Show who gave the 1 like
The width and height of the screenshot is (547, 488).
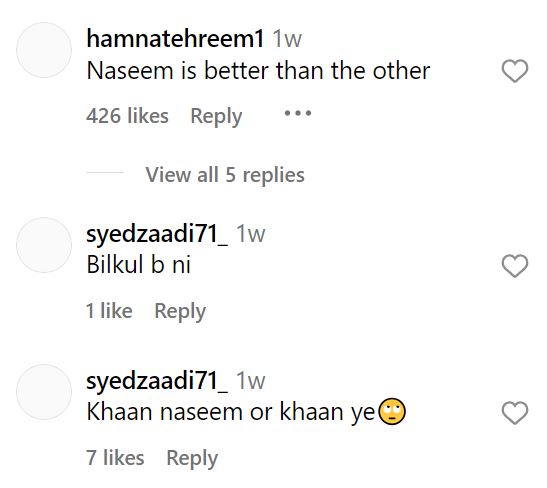pos(109,311)
